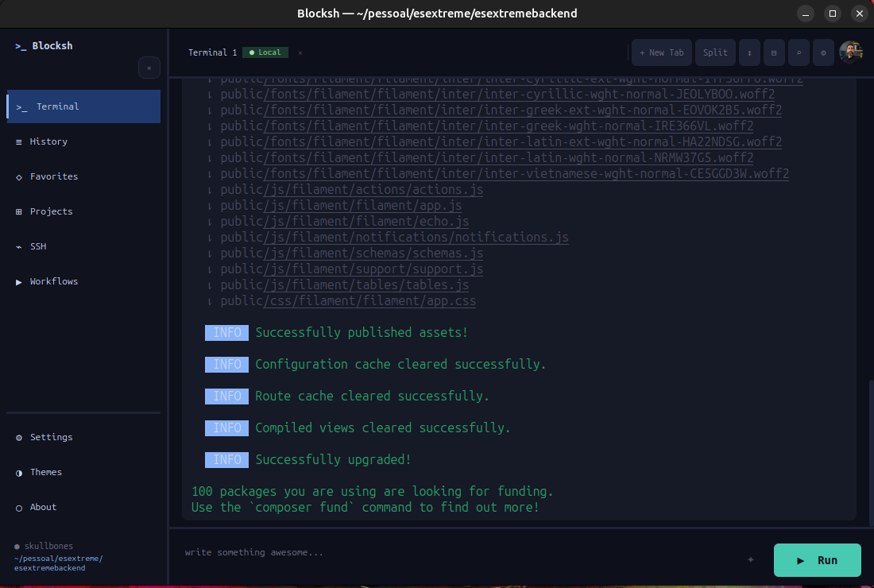874x588 pixels.
Task: Focus the 'write something awesome...' input
Action: point(460,552)
